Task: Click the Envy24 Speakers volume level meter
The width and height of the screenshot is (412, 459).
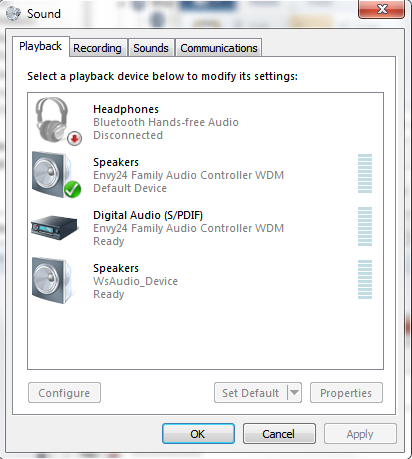Action: (x=365, y=173)
